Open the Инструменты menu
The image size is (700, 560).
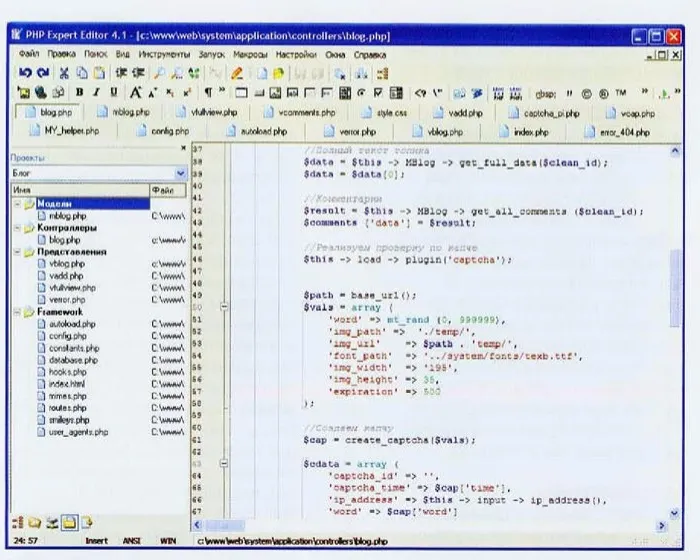tap(164, 54)
